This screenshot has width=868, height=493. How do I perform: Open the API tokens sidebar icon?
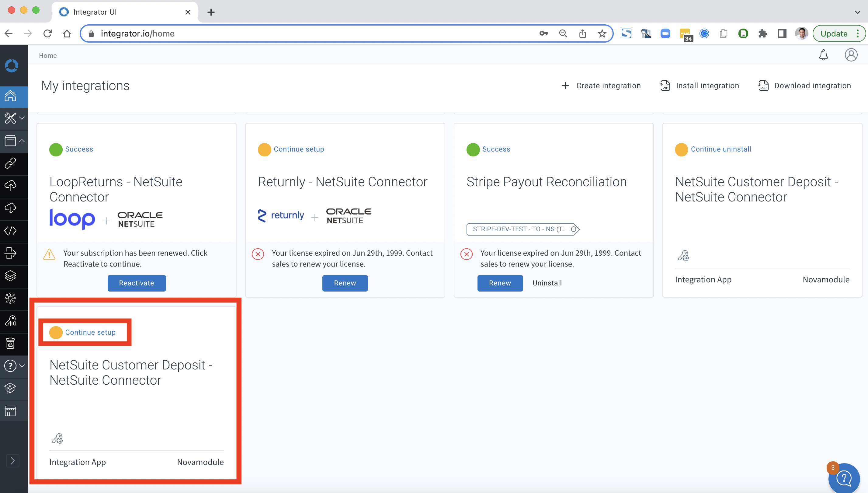(x=10, y=321)
